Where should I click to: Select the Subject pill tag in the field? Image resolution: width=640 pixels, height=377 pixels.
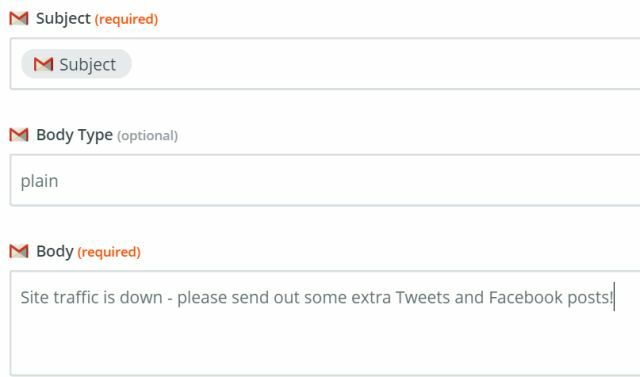pyautogui.click(x=76, y=64)
